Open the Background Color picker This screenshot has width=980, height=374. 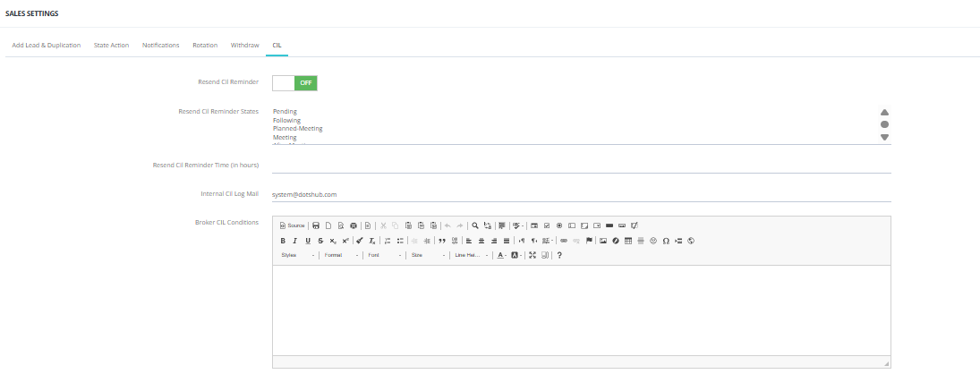pos(517,255)
